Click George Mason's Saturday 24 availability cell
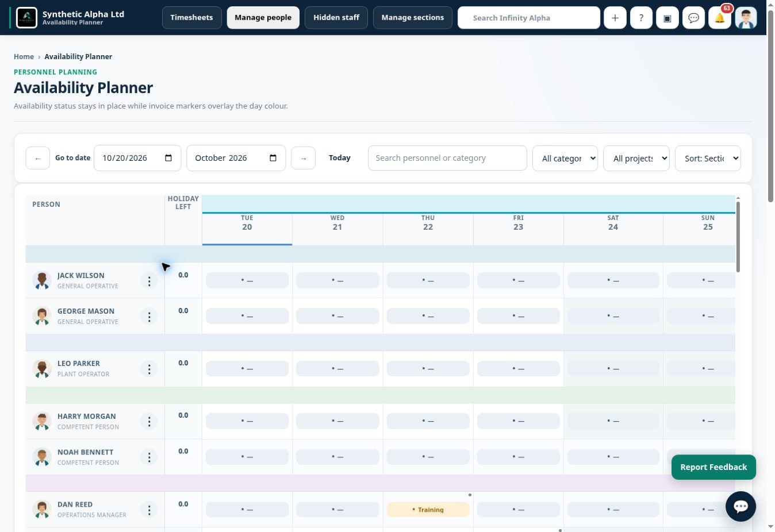The image size is (775, 532). coord(613,317)
